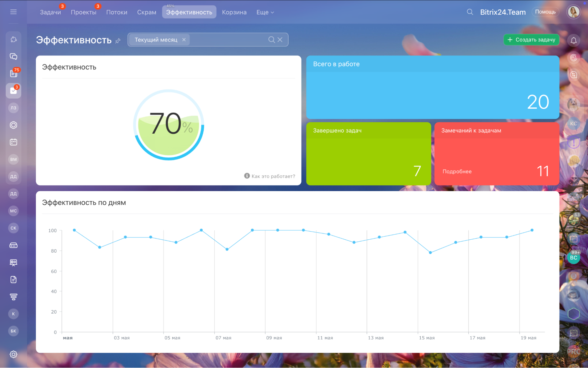Open the chat messenger sidebar icon
This screenshot has height=368, width=588.
pos(13,56)
